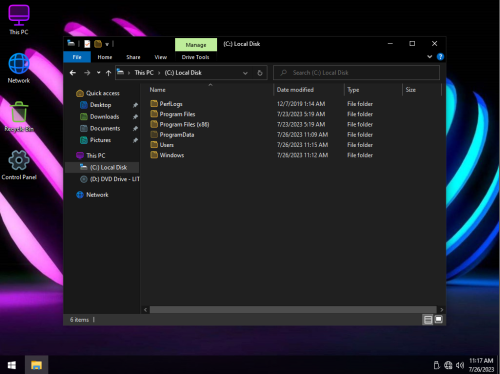The height and width of the screenshot is (374, 500).
Task: Click the volume tray icon
Action: [x=460, y=365]
